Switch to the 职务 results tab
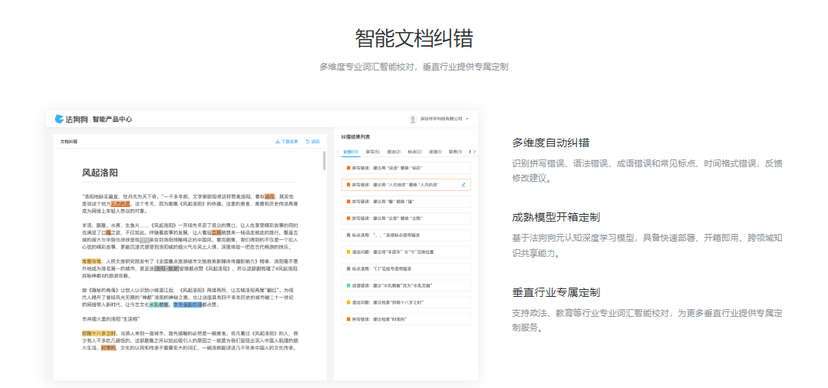This screenshot has height=388, width=828. coord(455,152)
